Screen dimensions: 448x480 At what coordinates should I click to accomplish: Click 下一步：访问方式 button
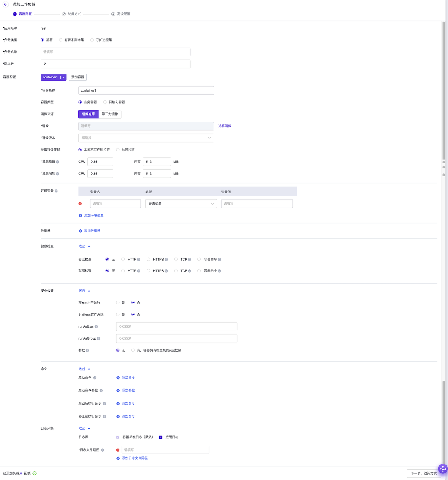(423, 473)
